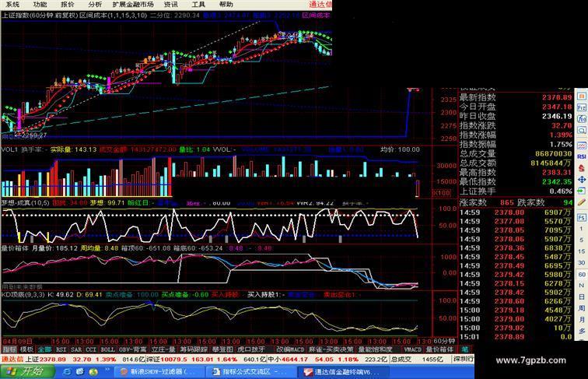Viewport: 588px width, 379px height.
Task: Open the 报价 menu
Action: [x=67, y=4]
